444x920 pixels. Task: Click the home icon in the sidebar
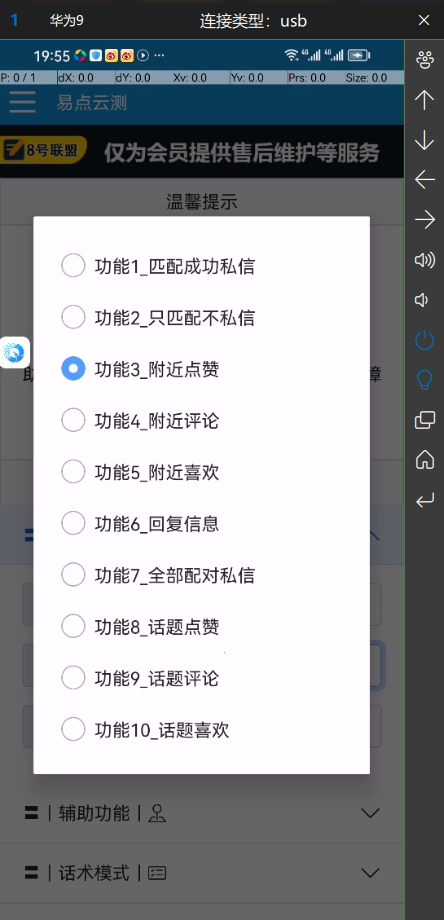pyautogui.click(x=424, y=459)
